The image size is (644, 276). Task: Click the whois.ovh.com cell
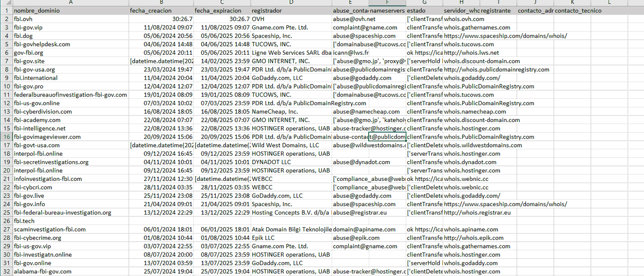(x=461, y=19)
